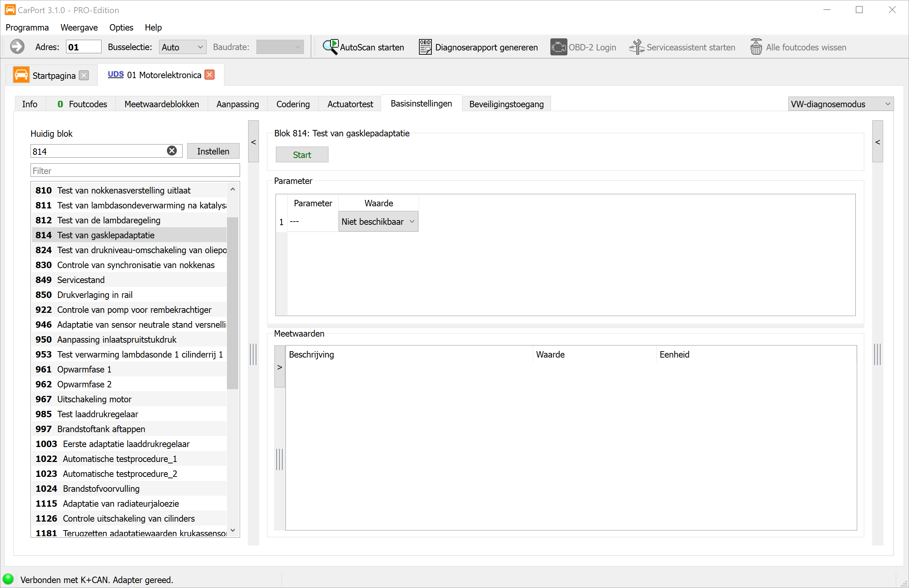Viewport: 909px width, 588px height.
Task: Open the Niet beschikbaar value dropdown
Action: (x=378, y=222)
